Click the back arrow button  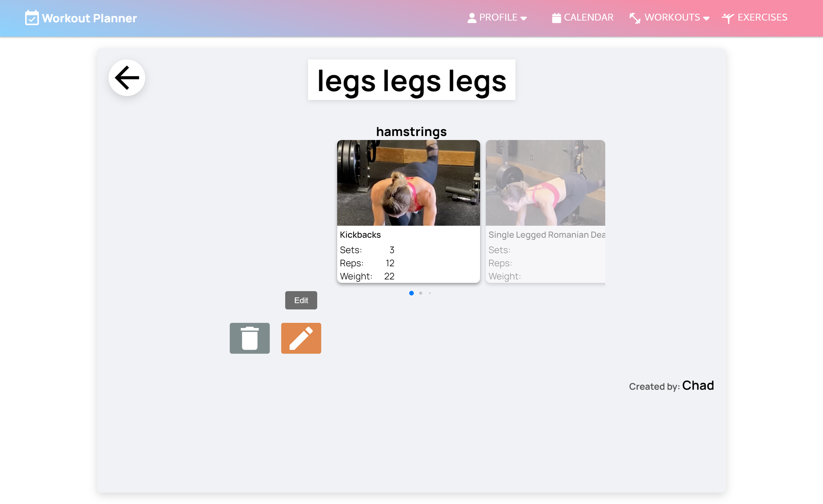point(127,78)
